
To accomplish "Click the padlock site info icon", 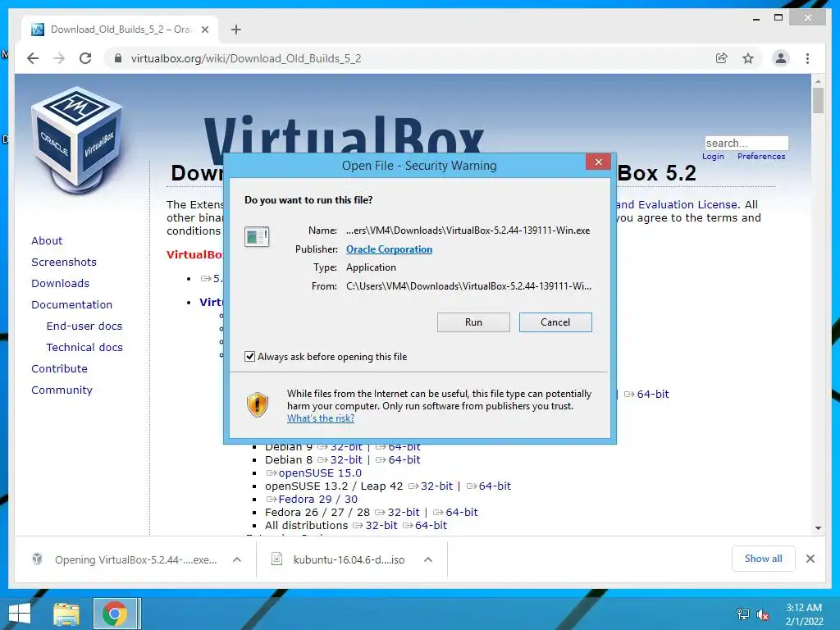I will coord(118,58).
